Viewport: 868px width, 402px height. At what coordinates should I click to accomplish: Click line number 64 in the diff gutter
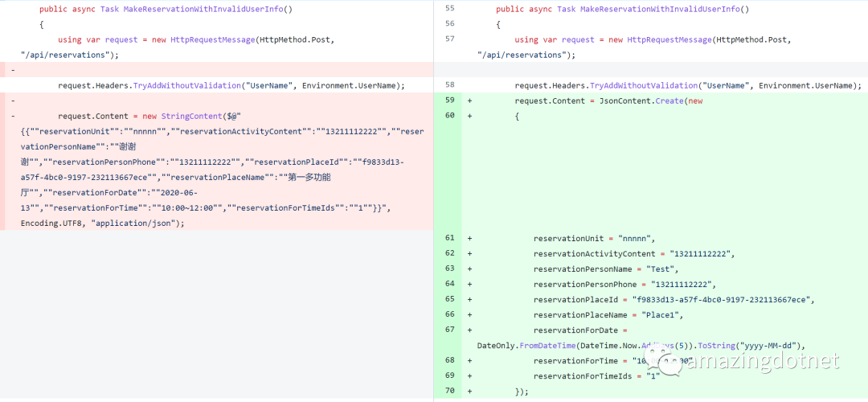pos(449,284)
